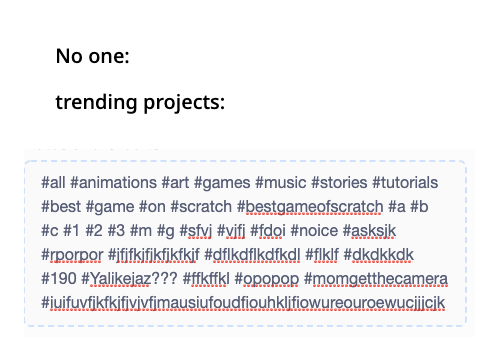Select the #stories tag

(x=339, y=183)
